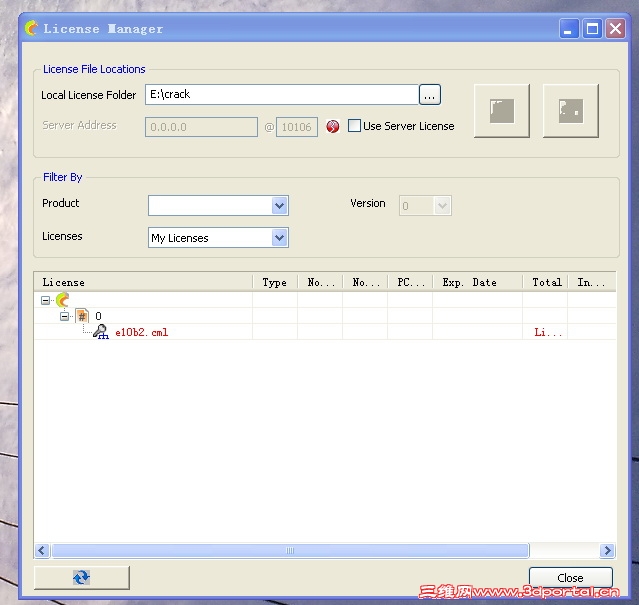Click the first large license file button
Screen dimensions: 639x605
pyautogui.click(x=502, y=111)
